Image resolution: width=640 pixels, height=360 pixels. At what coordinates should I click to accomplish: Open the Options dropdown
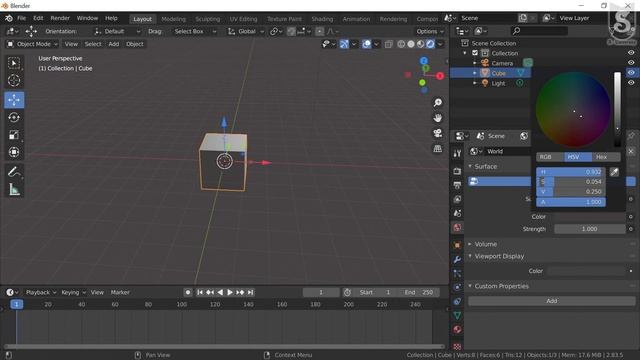point(429,31)
